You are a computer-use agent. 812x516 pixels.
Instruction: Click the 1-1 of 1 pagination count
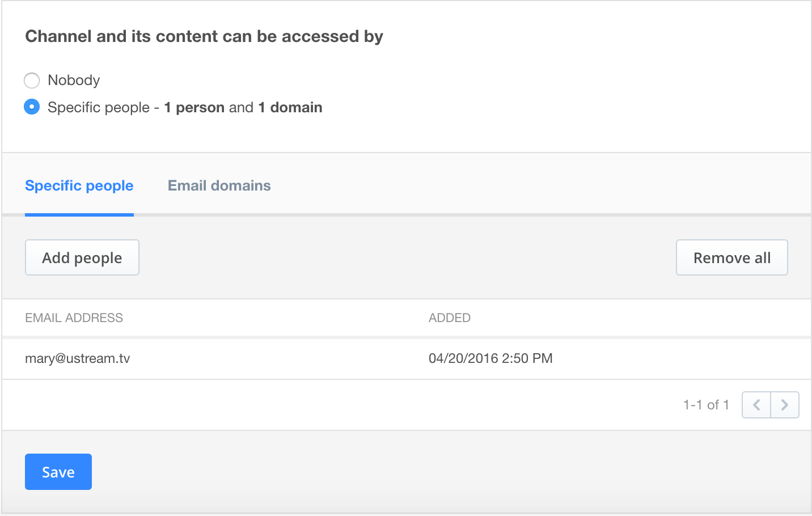[706, 405]
